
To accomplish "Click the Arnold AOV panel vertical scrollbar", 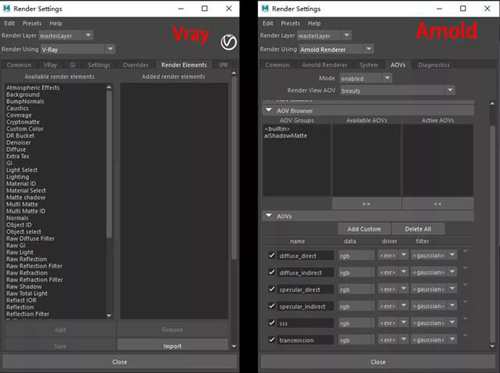I will pyautogui.click(x=492, y=223).
